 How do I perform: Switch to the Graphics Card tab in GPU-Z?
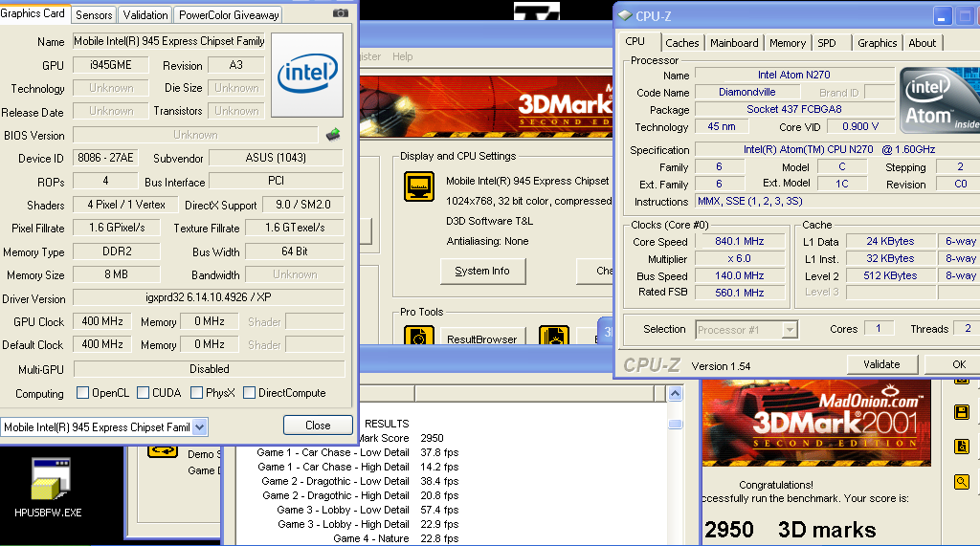click(x=33, y=13)
